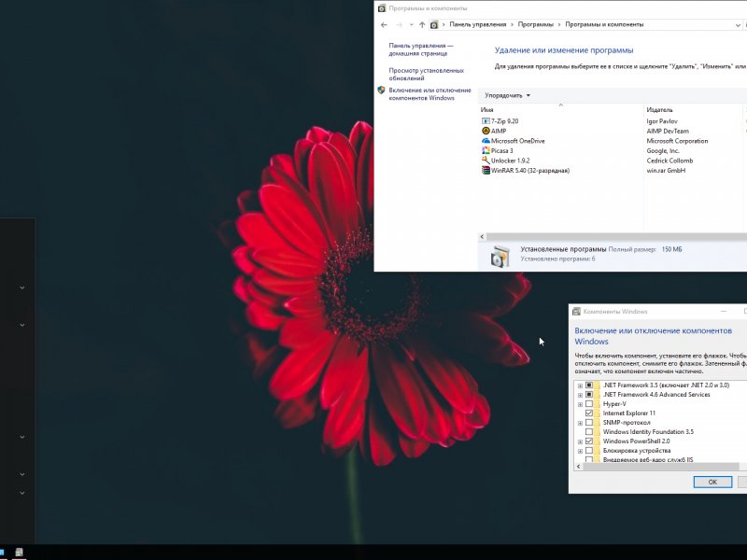
Task: Open "Панель управления — домашняя страница" link
Action: [421, 49]
